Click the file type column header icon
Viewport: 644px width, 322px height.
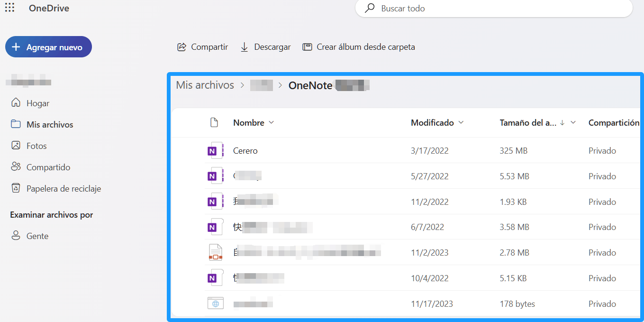(x=214, y=122)
